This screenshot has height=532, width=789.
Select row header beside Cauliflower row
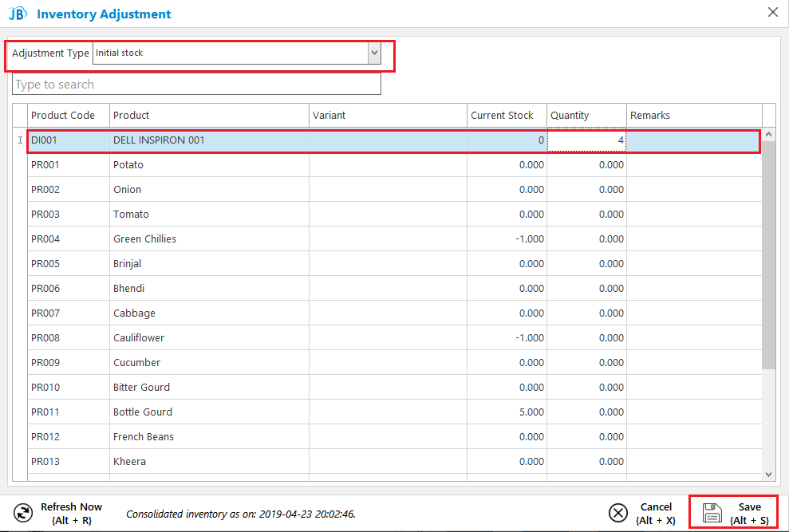(20, 337)
